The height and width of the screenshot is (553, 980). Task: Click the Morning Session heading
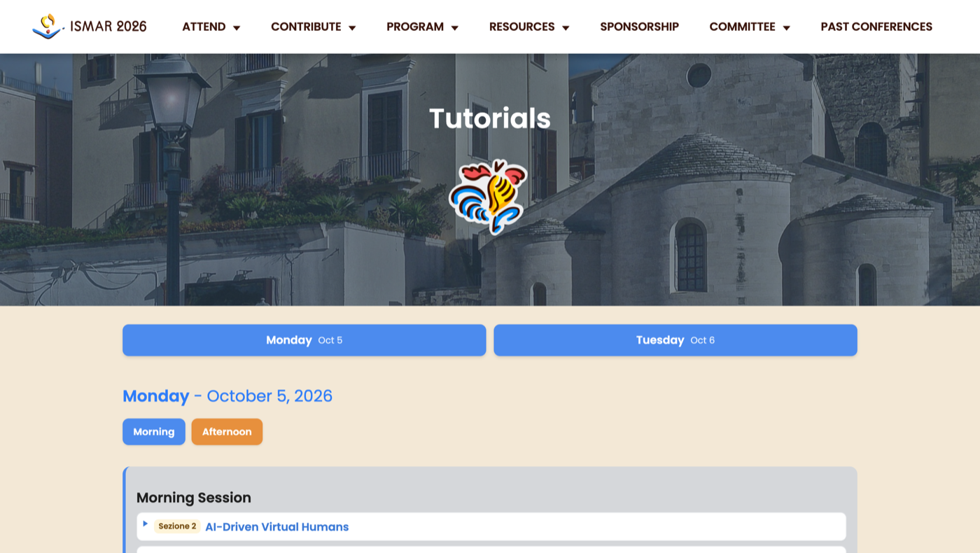coord(194,498)
